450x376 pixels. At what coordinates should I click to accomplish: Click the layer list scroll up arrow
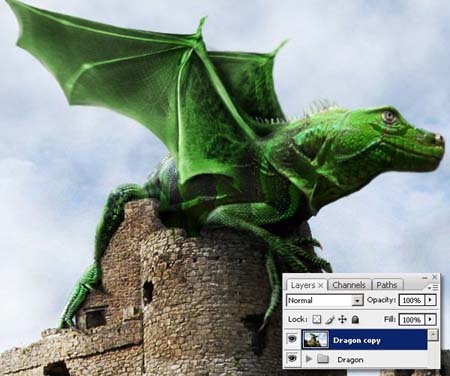point(433,335)
